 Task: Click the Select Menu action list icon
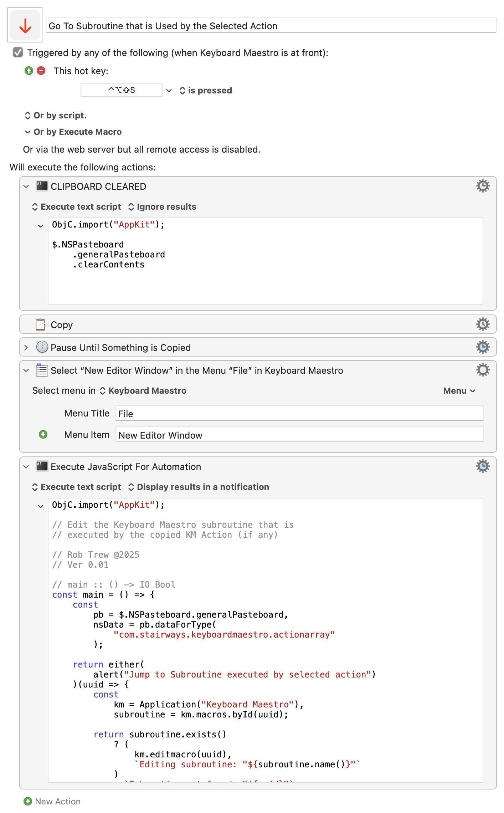click(x=42, y=370)
